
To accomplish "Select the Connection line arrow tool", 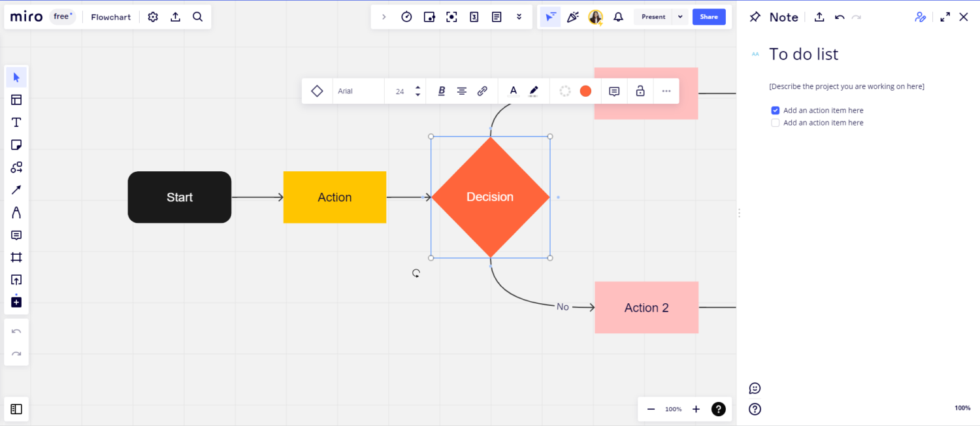I will click(x=16, y=189).
